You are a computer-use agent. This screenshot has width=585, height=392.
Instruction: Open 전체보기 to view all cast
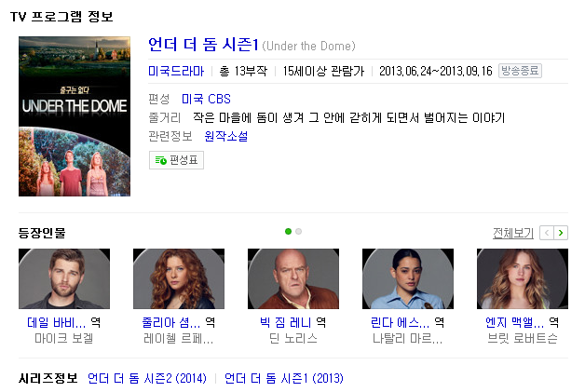(513, 233)
